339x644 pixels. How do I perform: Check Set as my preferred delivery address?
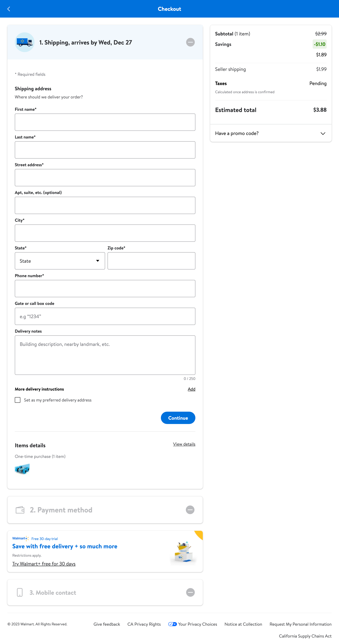18,400
